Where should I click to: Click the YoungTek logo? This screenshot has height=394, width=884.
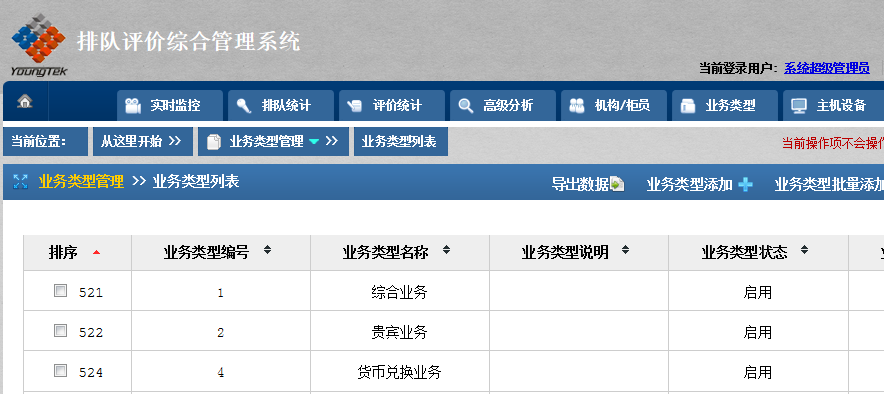(38, 45)
